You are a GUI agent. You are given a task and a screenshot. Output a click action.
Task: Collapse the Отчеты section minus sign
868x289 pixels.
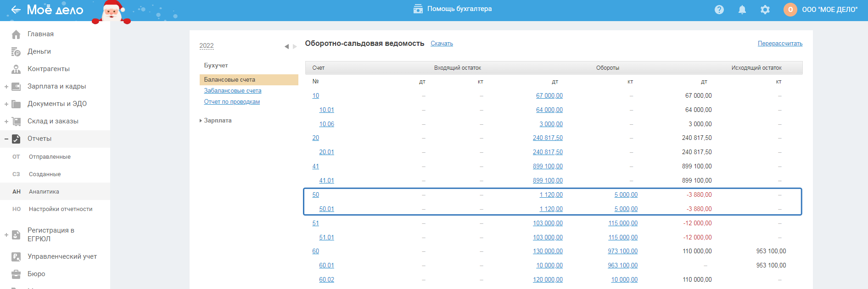(6, 139)
